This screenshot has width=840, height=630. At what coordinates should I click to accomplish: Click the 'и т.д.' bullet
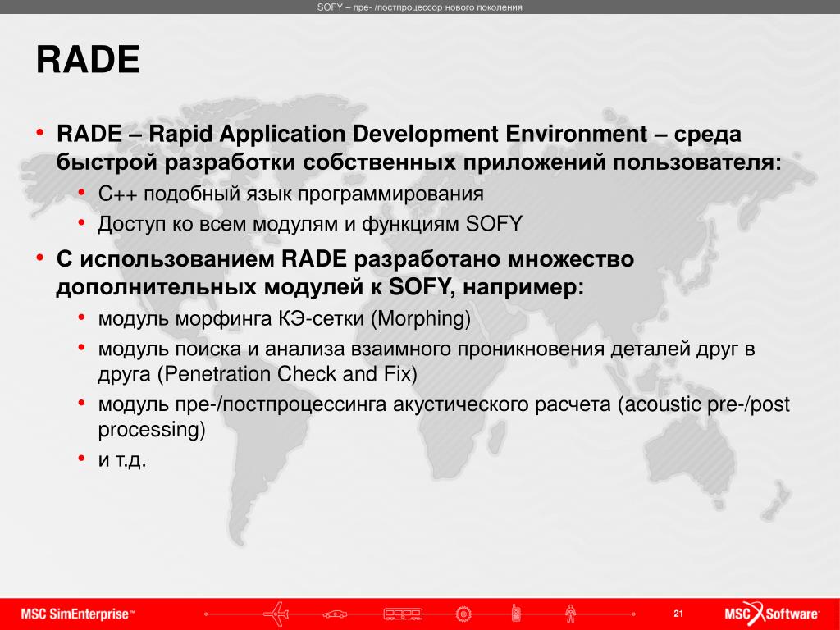122,459
